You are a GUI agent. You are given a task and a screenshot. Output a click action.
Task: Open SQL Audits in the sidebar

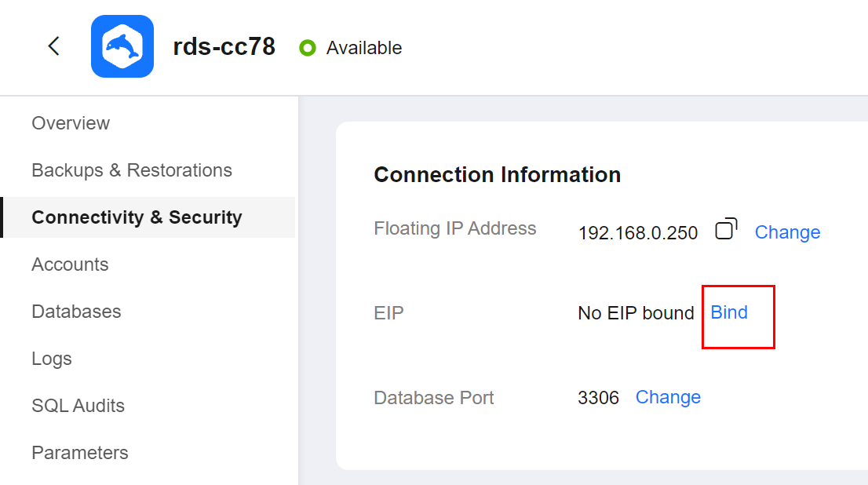78,405
